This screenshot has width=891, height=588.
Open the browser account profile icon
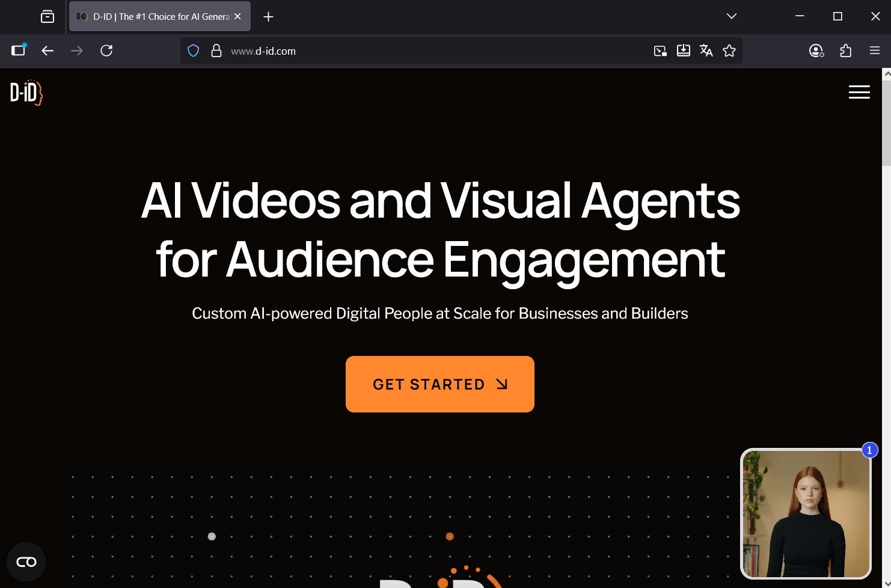click(816, 51)
